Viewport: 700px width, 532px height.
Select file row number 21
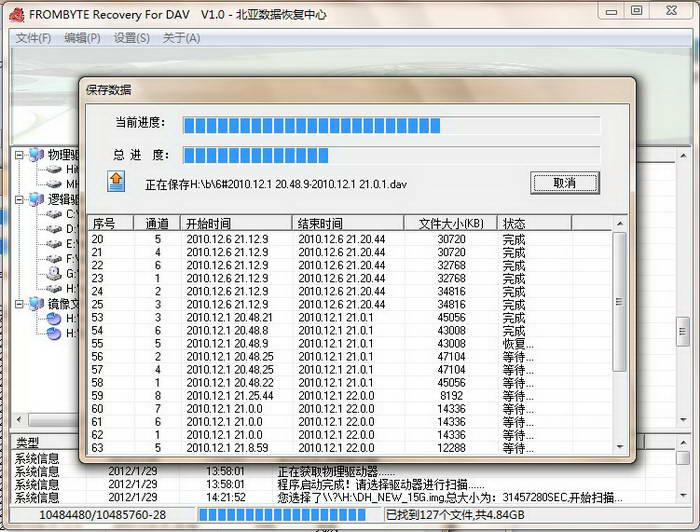point(350,252)
